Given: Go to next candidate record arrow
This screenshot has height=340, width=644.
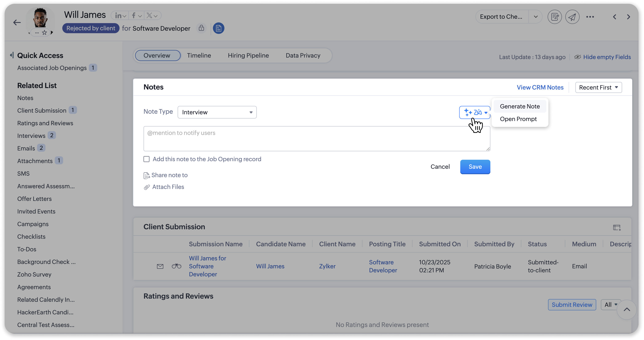Looking at the screenshot, I should [x=628, y=17].
